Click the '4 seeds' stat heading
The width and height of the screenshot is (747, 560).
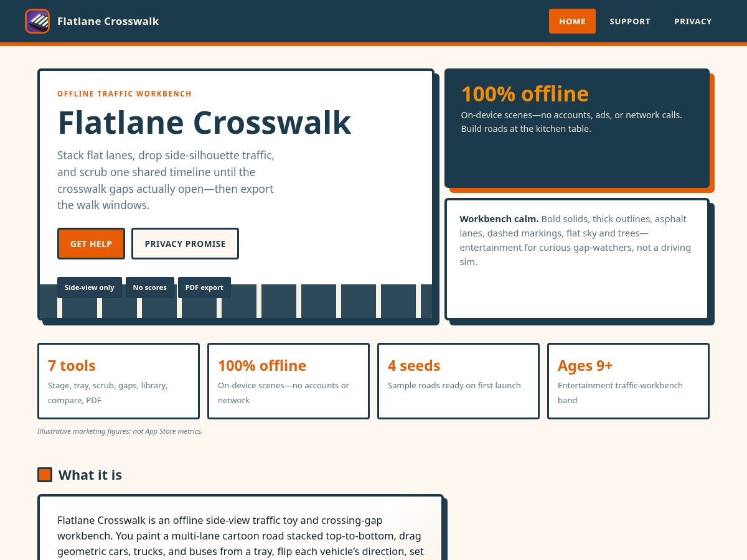[414, 365]
